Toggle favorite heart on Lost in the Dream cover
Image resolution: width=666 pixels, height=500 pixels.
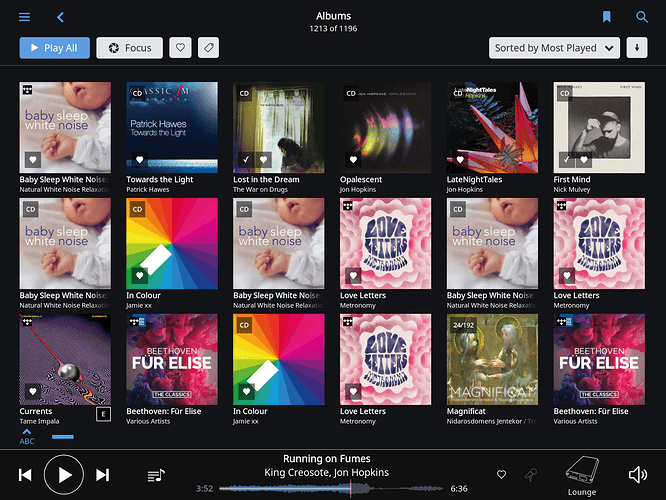click(263, 160)
